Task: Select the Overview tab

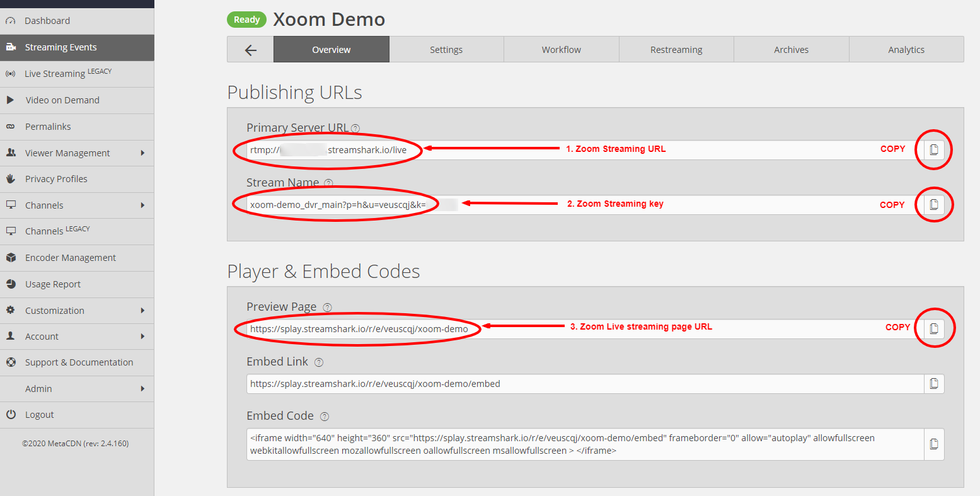Action: tap(331, 50)
